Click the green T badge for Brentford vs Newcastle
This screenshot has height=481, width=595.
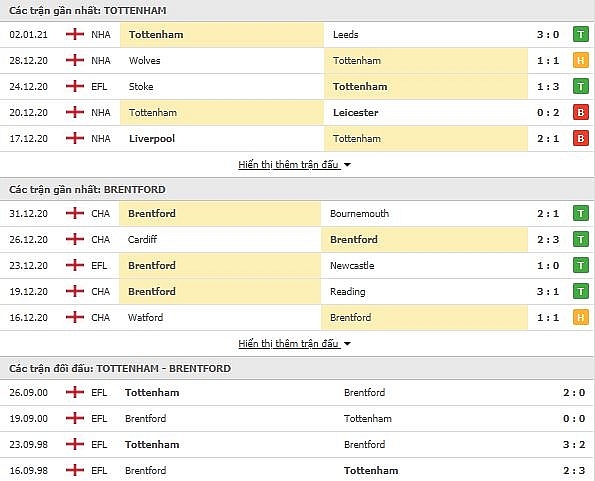pos(581,266)
